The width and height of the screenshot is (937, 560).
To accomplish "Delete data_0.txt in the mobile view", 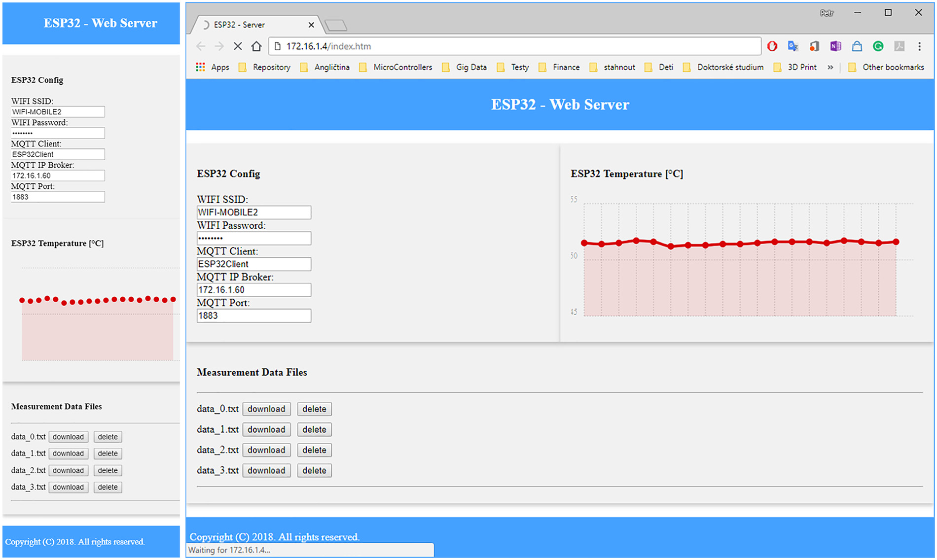I will coord(108,437).
